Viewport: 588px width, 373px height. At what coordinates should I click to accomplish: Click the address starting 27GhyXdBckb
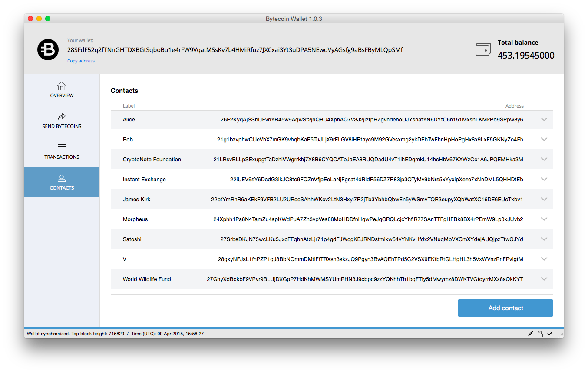click(365, 279)
